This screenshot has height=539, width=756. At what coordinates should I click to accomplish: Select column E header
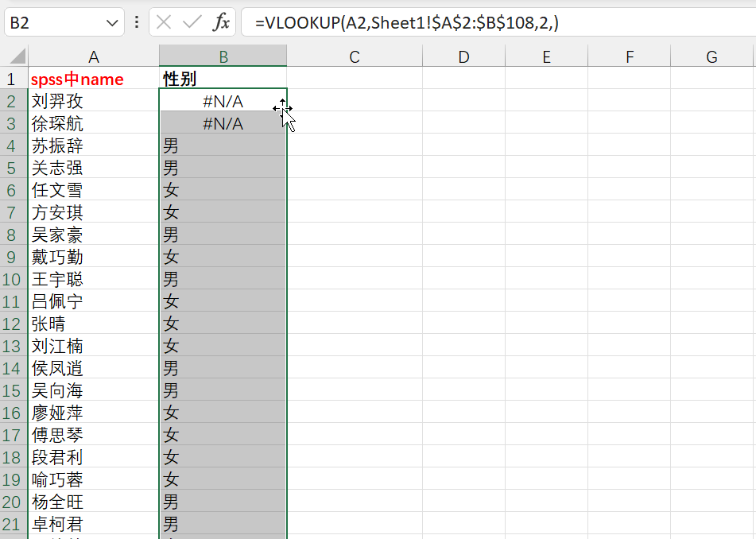546,56
